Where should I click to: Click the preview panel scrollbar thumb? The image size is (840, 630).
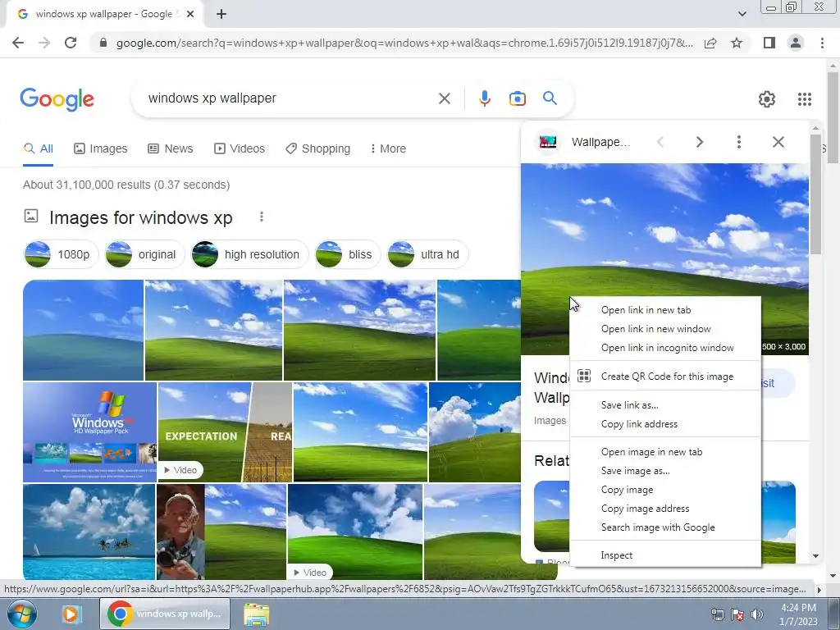[815, 194]
